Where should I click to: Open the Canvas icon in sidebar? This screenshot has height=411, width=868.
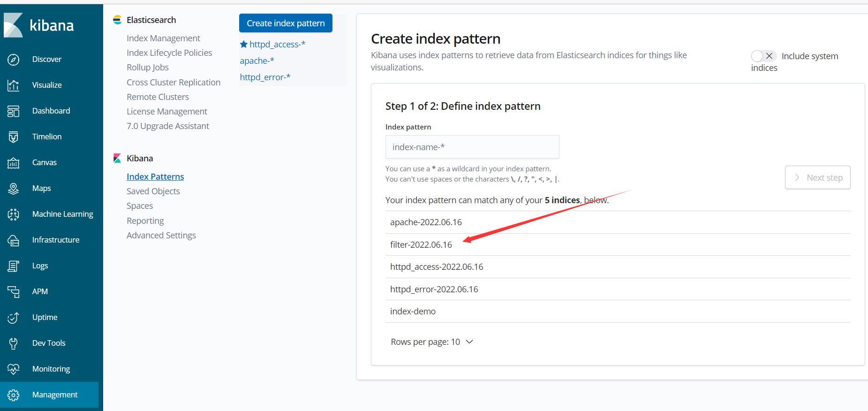pyautogui.click(x=14, y=163)
